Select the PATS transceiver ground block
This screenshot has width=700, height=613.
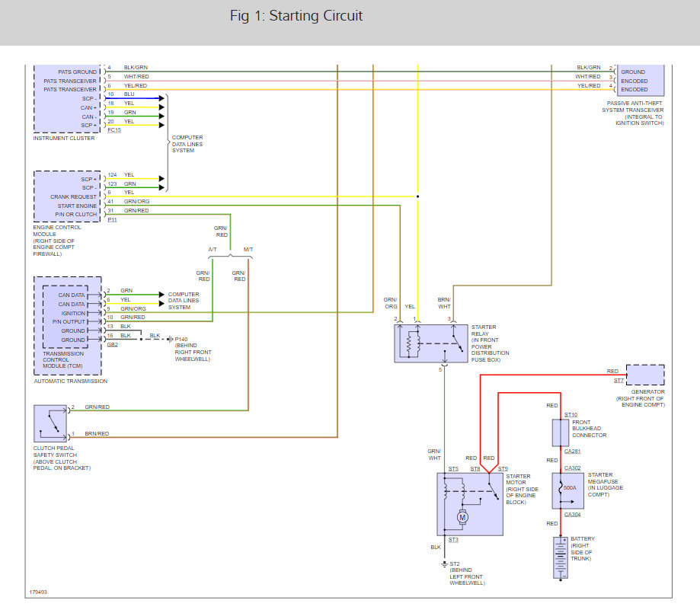(641, 81)
